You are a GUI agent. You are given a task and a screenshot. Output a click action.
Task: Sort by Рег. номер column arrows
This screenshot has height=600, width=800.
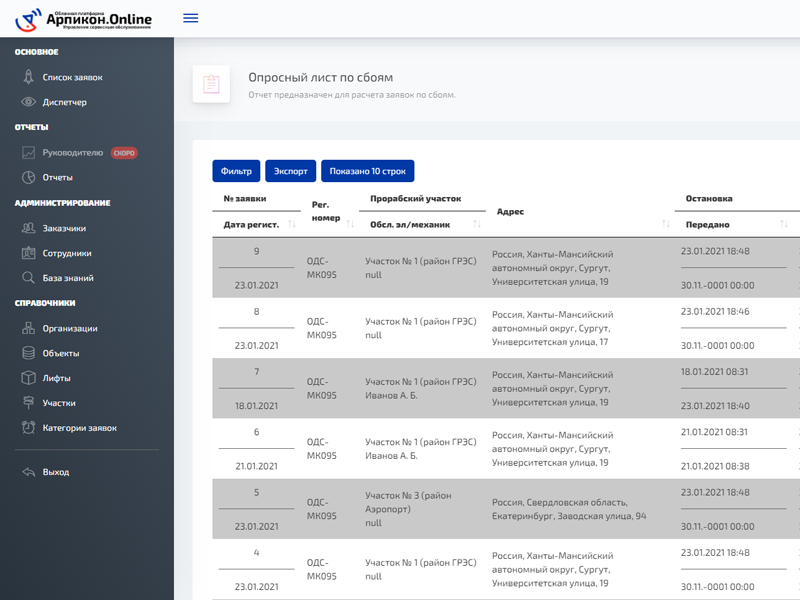pos(351,224)
